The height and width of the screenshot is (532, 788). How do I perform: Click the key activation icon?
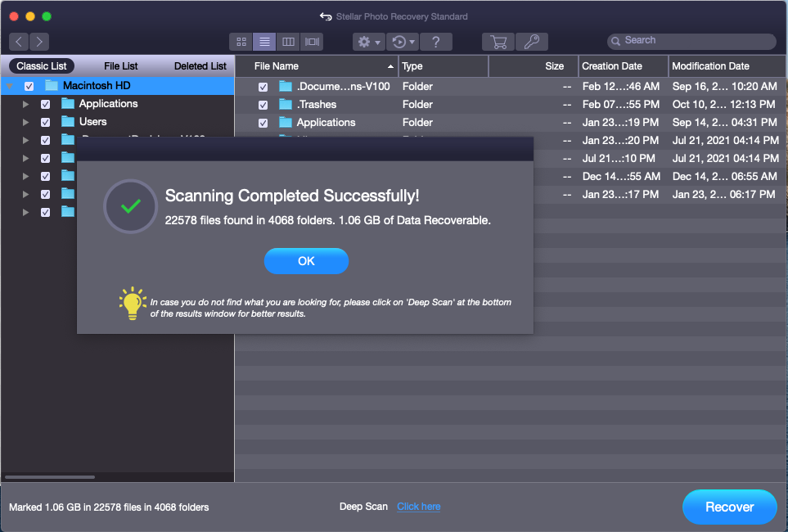532,42
